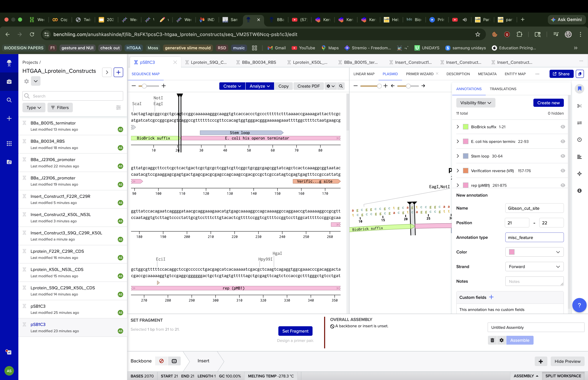Open the Type filter dropdown

click(x=34, y=107)
